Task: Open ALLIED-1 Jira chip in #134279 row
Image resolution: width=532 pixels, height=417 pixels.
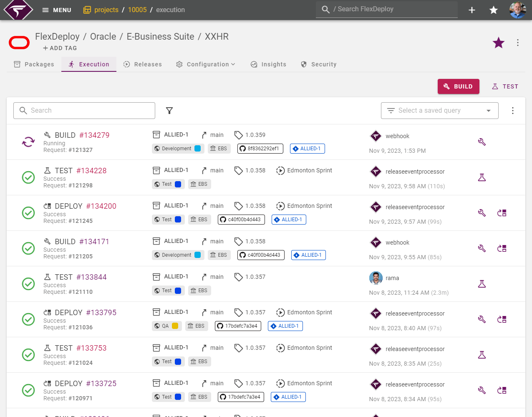Action: pos(307,149)
